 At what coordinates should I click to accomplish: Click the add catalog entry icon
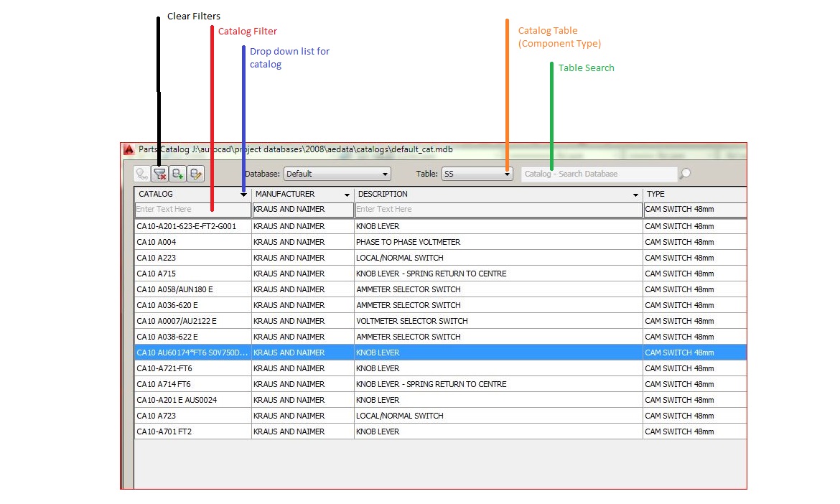pyautogui.click(x=177, y=174)
